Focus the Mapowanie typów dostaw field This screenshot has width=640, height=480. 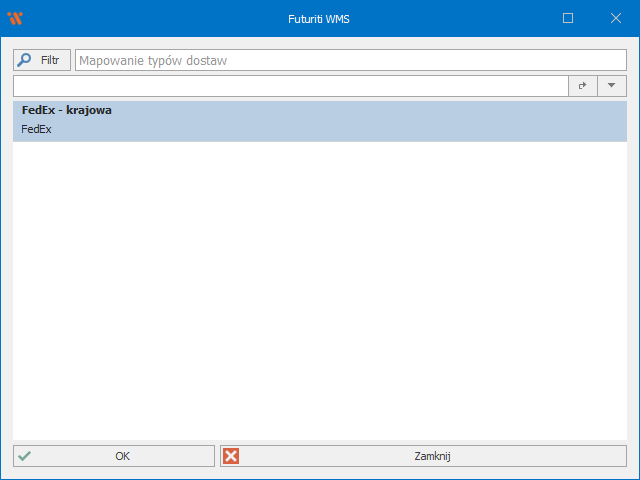pos(350,61)
